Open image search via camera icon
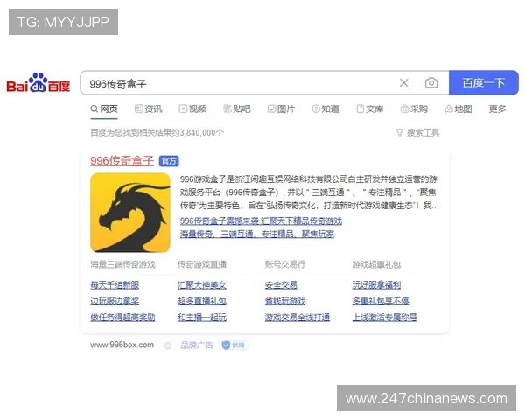 431,83
